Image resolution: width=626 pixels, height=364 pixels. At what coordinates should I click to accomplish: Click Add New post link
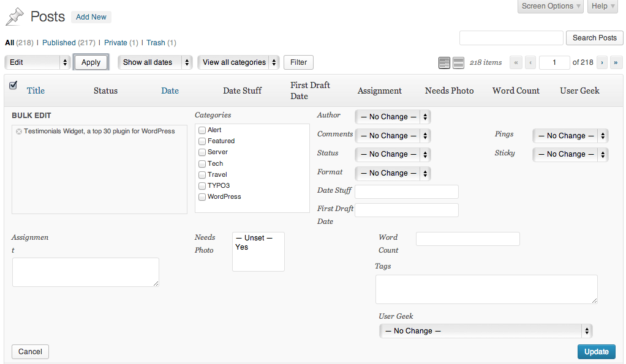(91, 17)
